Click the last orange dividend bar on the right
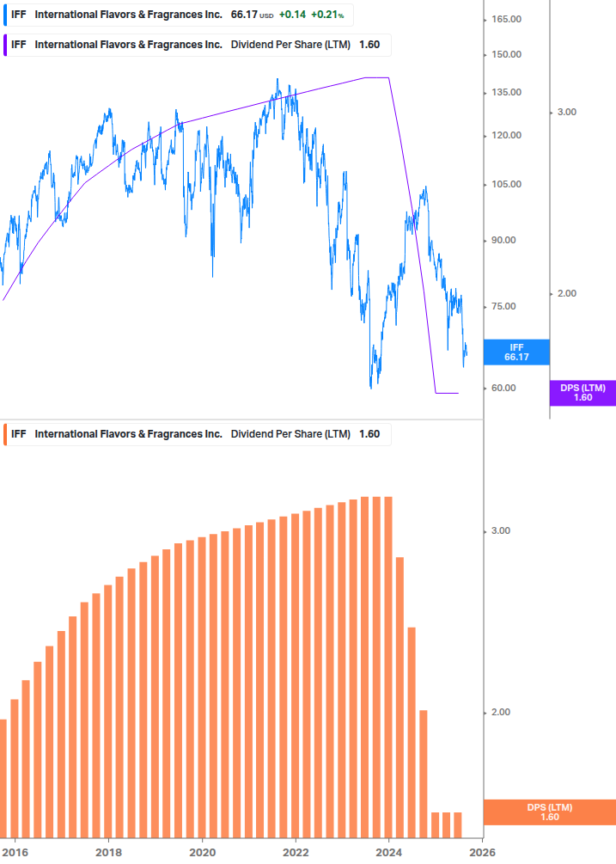Viewport: 616px width, 864px height. pyautogui.click(x=457, y=824)
